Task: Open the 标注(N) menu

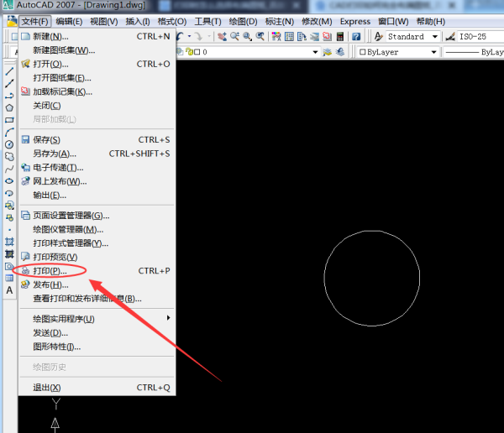Action: (280, 22)
